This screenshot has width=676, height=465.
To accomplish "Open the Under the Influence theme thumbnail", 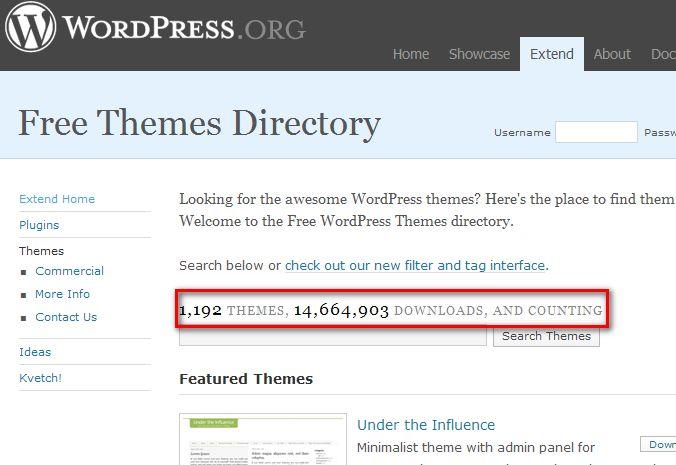I will 263,440.
